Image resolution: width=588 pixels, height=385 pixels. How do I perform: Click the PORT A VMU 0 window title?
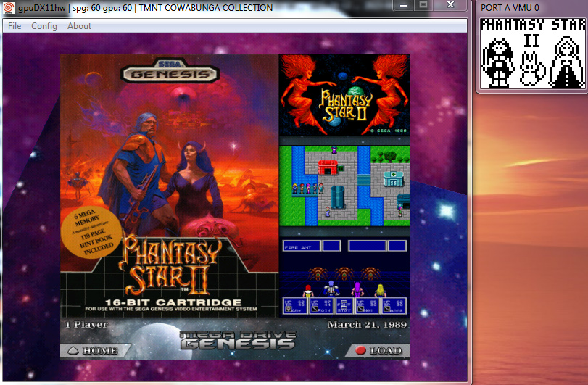point(510,7)
